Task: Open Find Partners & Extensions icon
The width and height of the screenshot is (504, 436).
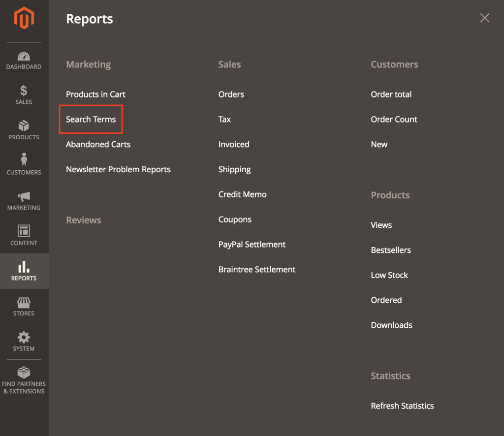Action: (x=24, y=373)
